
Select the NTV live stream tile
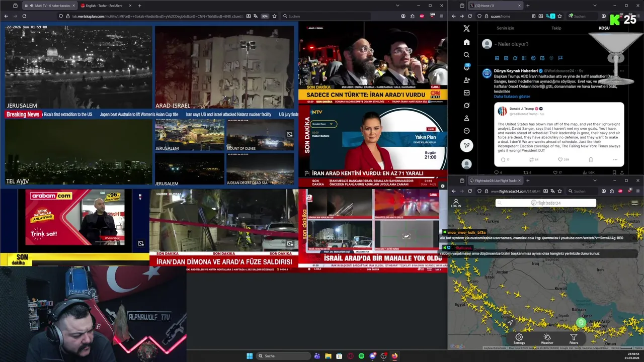(373, 146)
